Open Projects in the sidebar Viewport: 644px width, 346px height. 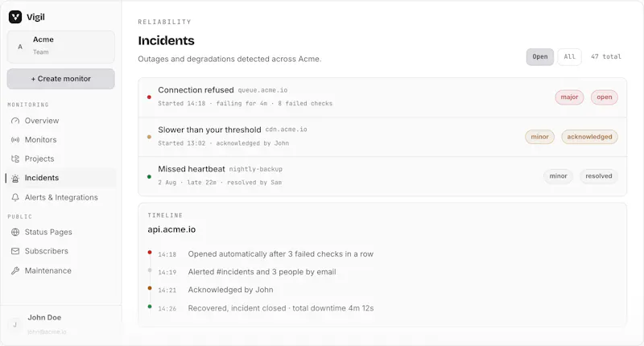tap(61, 159)
